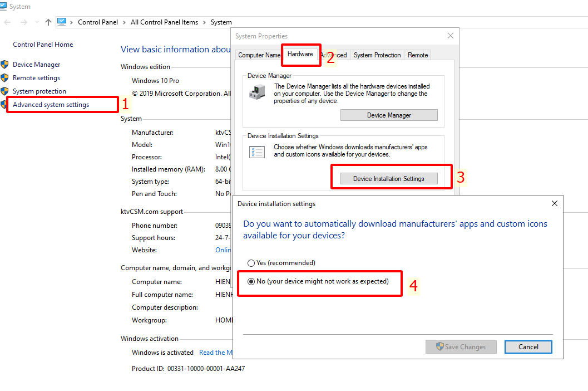Select Yes (recommended) radio option
The height and width of the screenshot is (391, 588).
click(x=281, y=263)
